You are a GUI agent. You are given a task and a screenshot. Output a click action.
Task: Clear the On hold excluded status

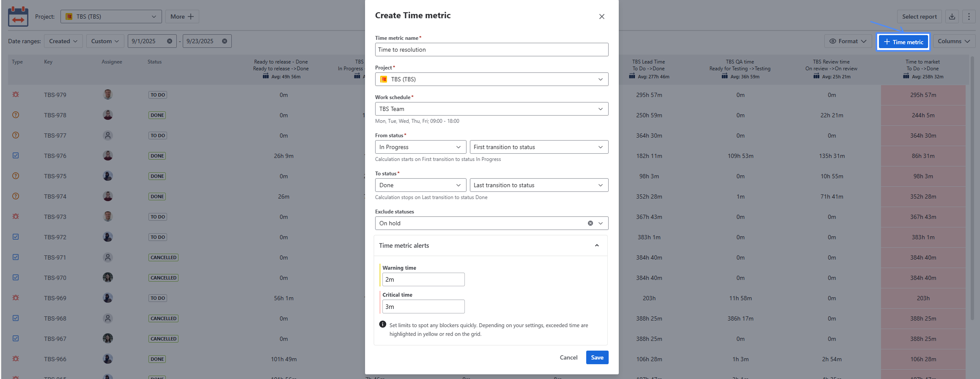(590, 223)
